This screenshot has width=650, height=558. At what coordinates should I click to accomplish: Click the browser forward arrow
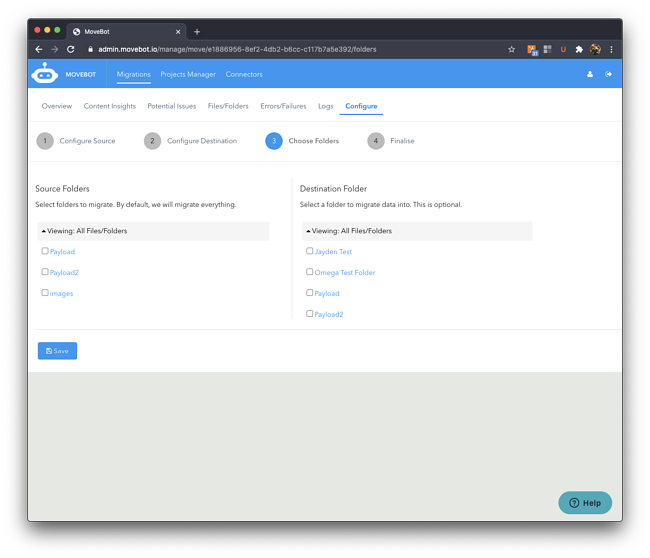(x=55, y=49)
